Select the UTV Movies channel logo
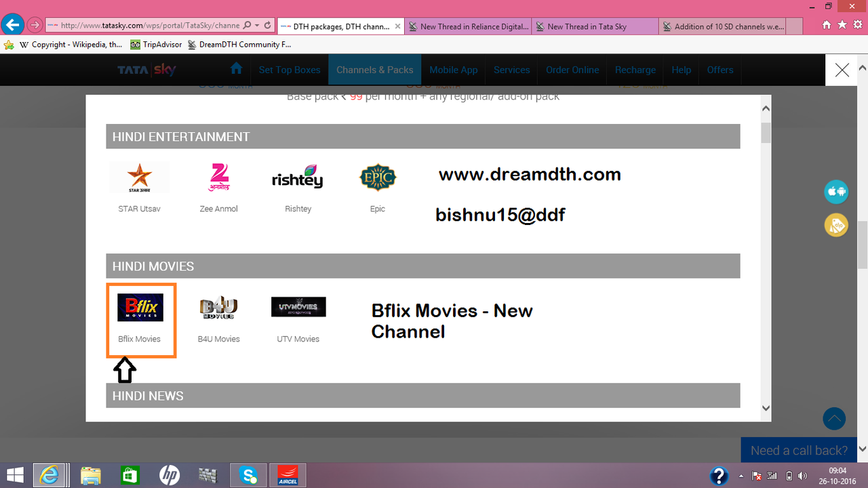This screenshot has height=488, width=868. tap(298, 307)
